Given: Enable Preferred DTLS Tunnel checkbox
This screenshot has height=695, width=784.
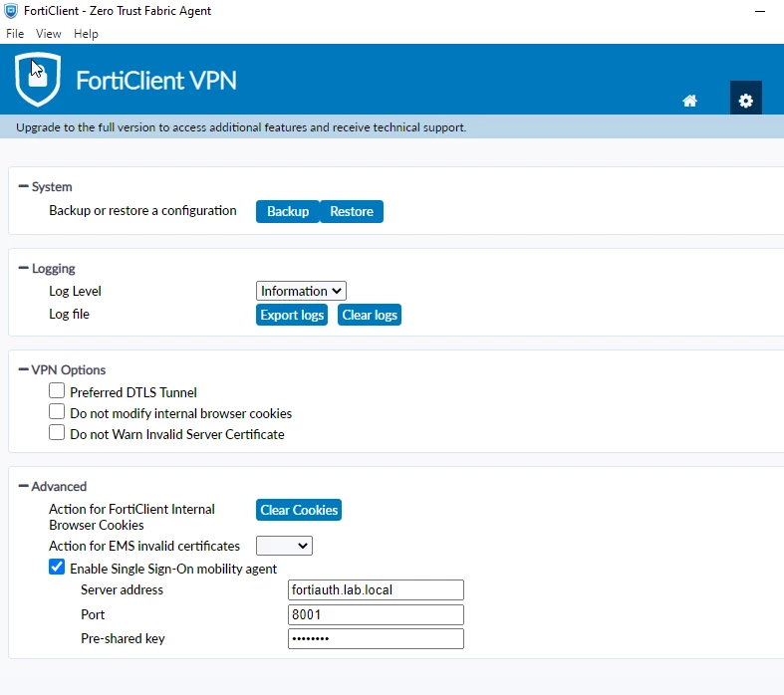Looking at the screenshot, I should [x=57, y=390].
